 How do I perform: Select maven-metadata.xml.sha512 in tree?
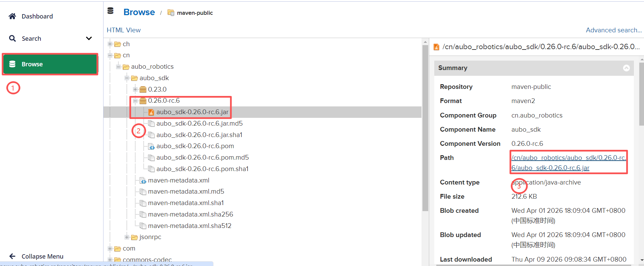(x=189, y=226)
